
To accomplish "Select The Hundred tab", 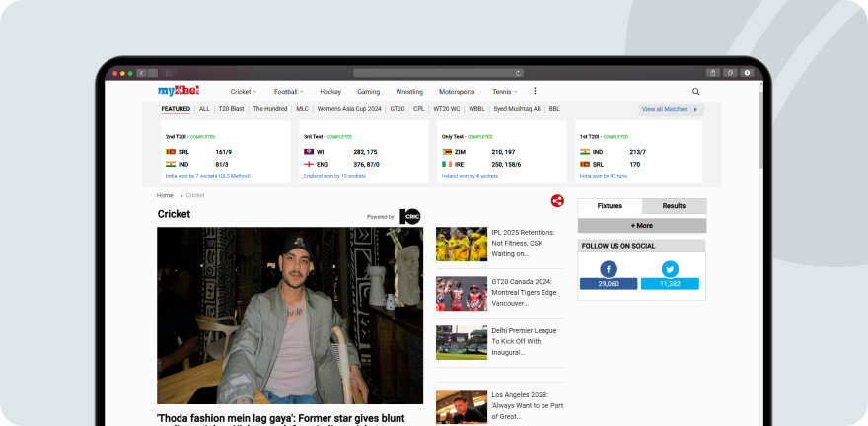I will 270,109.
